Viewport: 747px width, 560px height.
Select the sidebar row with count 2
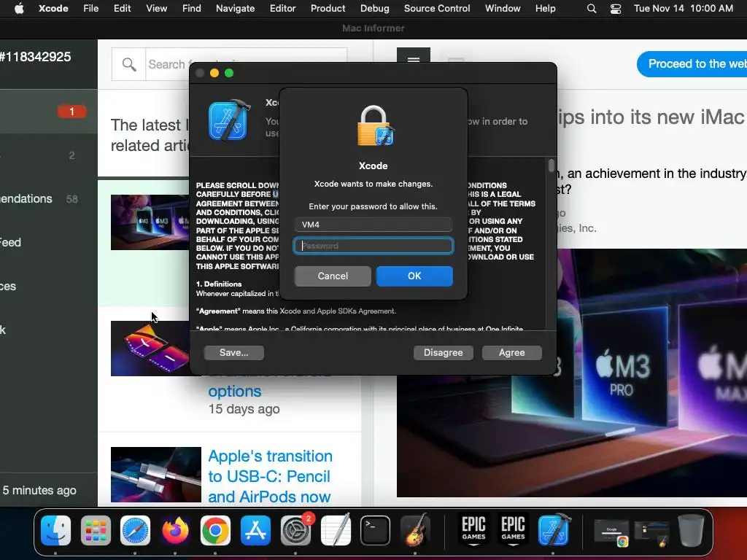(49, 155)
